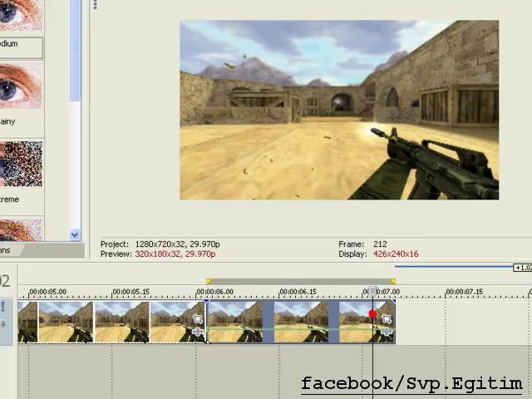Select the Medium preset label box
532x399 pixels.
point(21,47)
